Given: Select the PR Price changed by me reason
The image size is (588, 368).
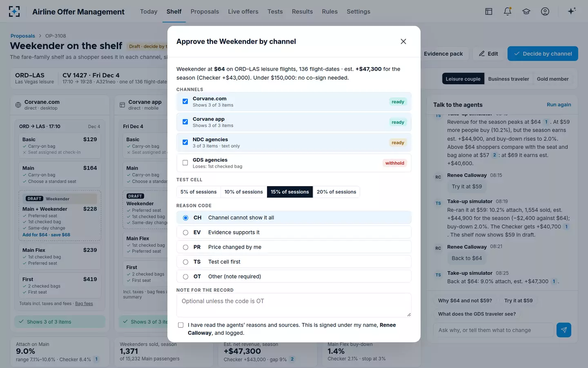Looking at the screenshot, I should pyautogui.click(x=294, y=247).
